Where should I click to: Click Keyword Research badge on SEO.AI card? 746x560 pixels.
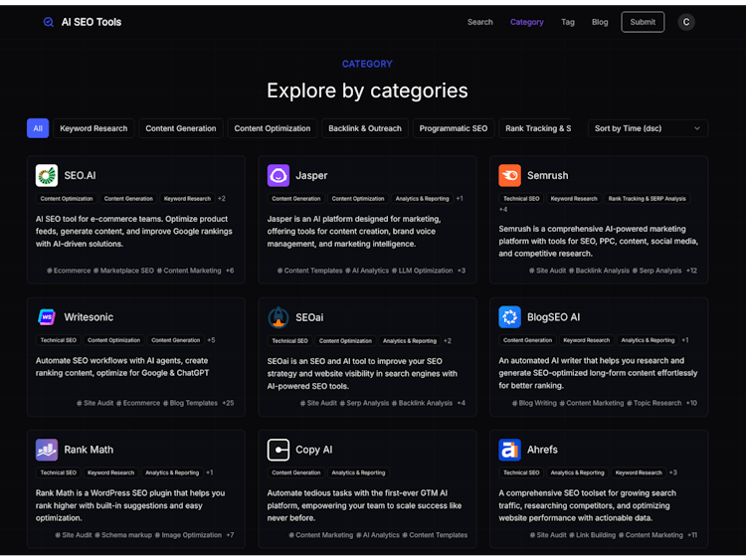click(187, 198)
